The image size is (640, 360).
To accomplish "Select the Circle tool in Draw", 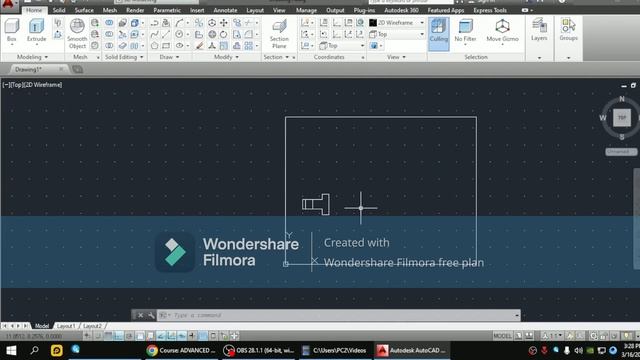I will coord(180,34).
